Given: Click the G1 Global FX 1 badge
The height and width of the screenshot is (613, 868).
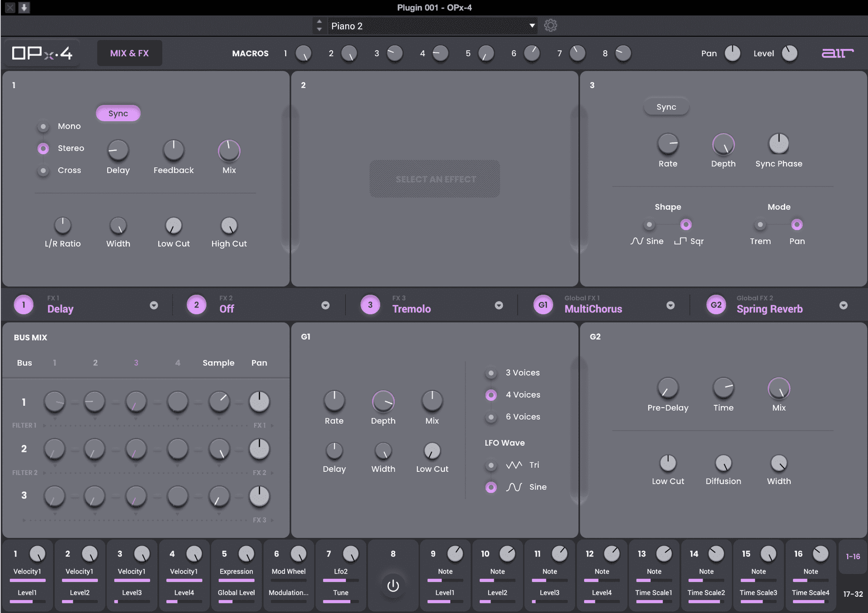Looking at the screenshot, I should (x=543, y=305).
